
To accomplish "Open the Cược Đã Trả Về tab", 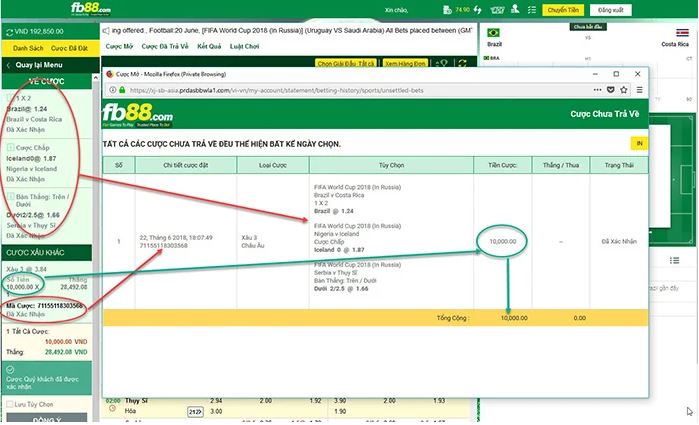I will [x=165, y=46].
